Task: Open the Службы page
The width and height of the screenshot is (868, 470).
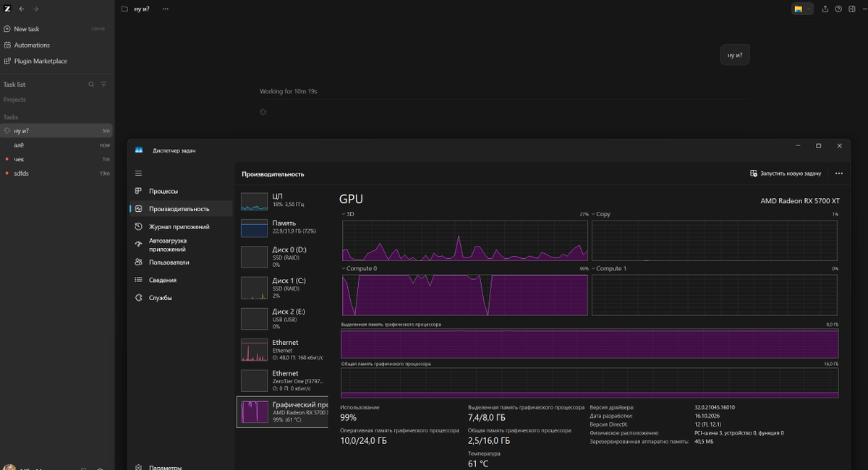Action: pyautogui.click(x=182, y=298)
